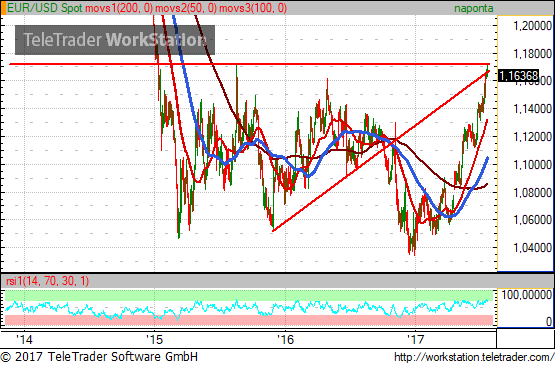Open the workstation.teletrader.com link
This screenshot has width=555, height=366.
click(474, 357)
